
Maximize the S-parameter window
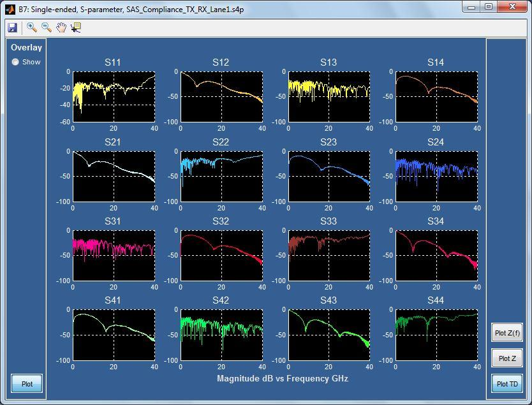click(x=489, y=7)
